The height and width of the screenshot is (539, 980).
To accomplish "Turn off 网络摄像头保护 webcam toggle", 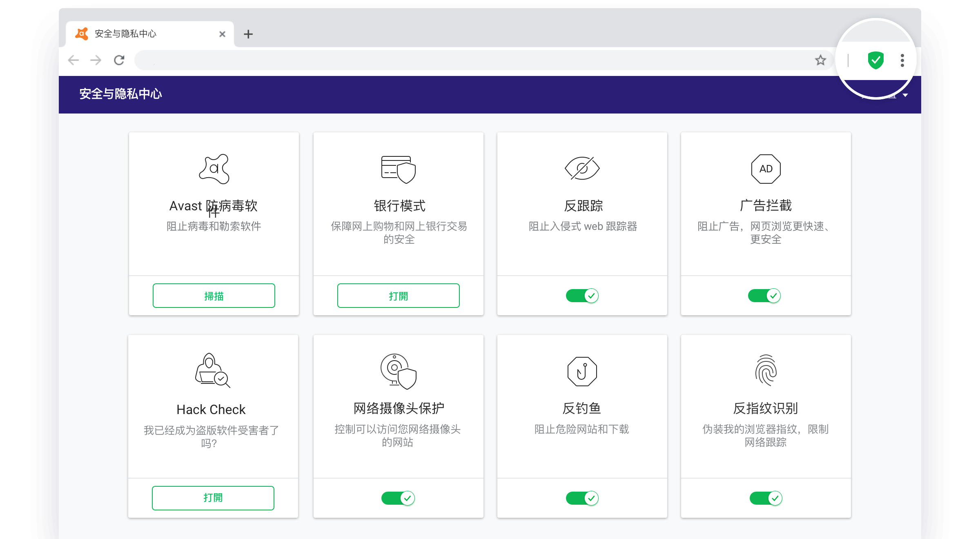I will click(398, 498).
